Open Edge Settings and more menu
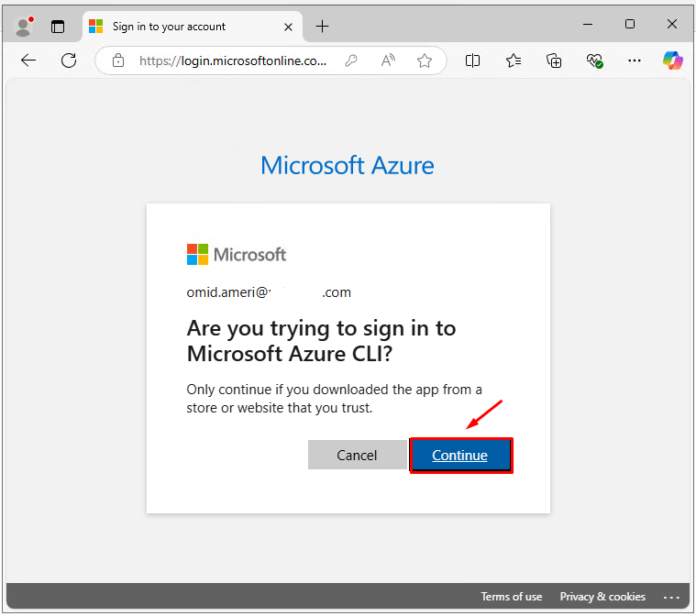Screen dimensions: 696x616 [635, 60]
